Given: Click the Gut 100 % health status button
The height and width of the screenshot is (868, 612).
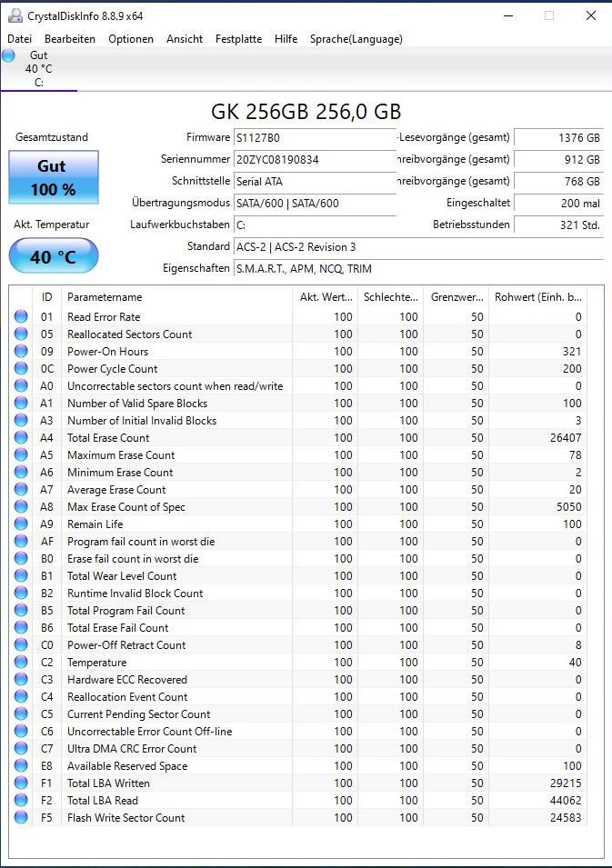Looking at the screenshot, I should (54, 177).
